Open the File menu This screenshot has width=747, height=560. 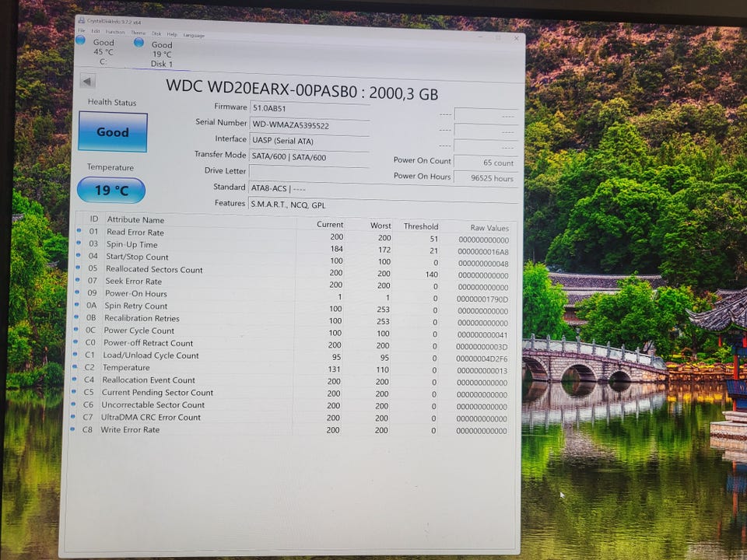click(x=82, y=30)
